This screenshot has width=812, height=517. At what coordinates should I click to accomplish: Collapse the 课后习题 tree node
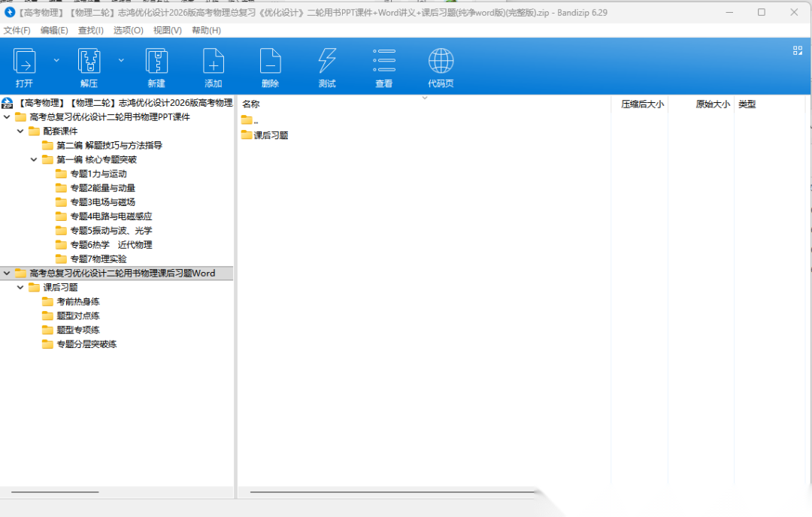(x=20, y=288)
